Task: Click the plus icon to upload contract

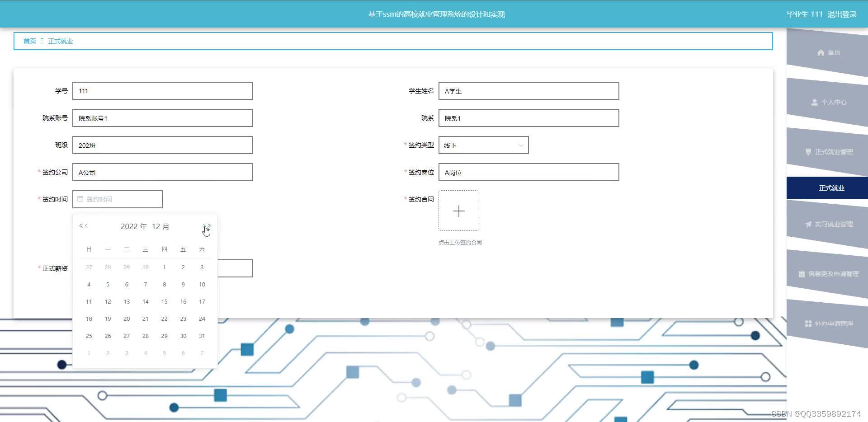Action: pos(459,211)
